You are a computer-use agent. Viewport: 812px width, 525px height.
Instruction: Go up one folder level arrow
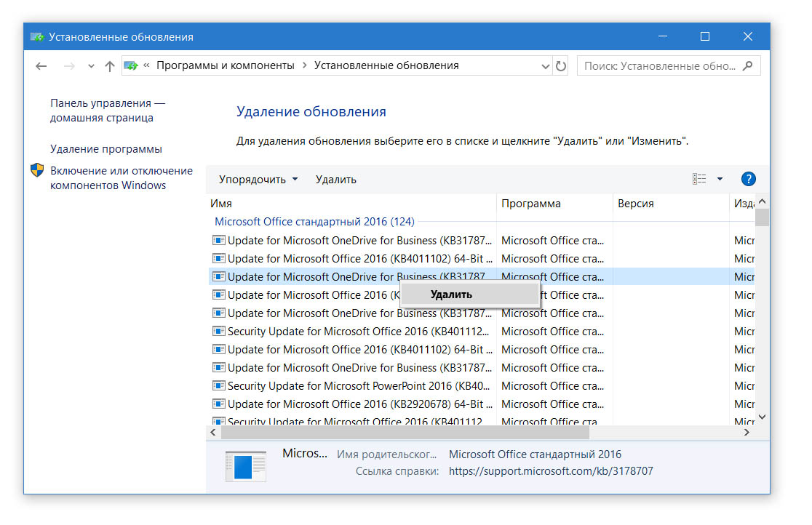pyautogui.click(x=109, y=66)
